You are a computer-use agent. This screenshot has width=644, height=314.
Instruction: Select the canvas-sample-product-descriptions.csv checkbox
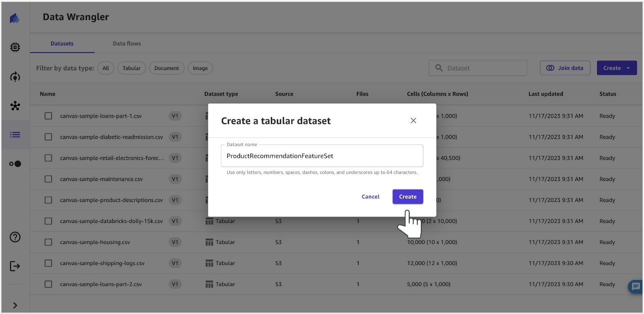click(x=48, y=200)
